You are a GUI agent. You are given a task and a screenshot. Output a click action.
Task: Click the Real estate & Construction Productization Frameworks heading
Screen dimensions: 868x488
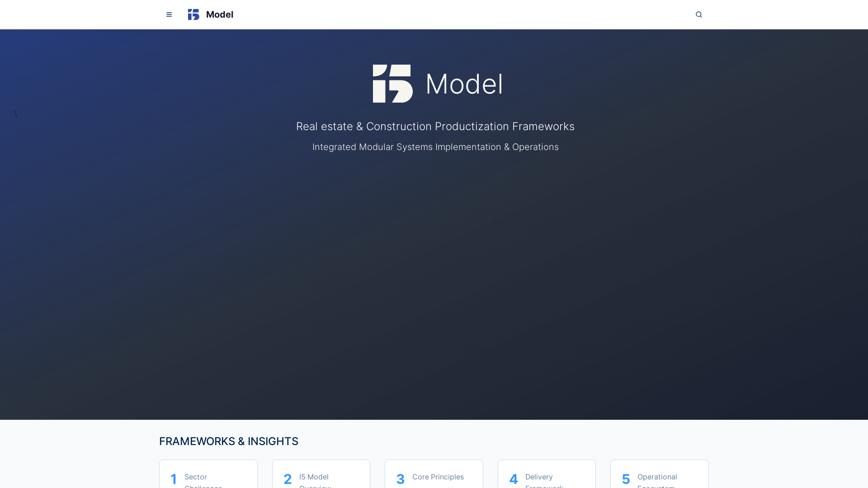coord(435,127)
